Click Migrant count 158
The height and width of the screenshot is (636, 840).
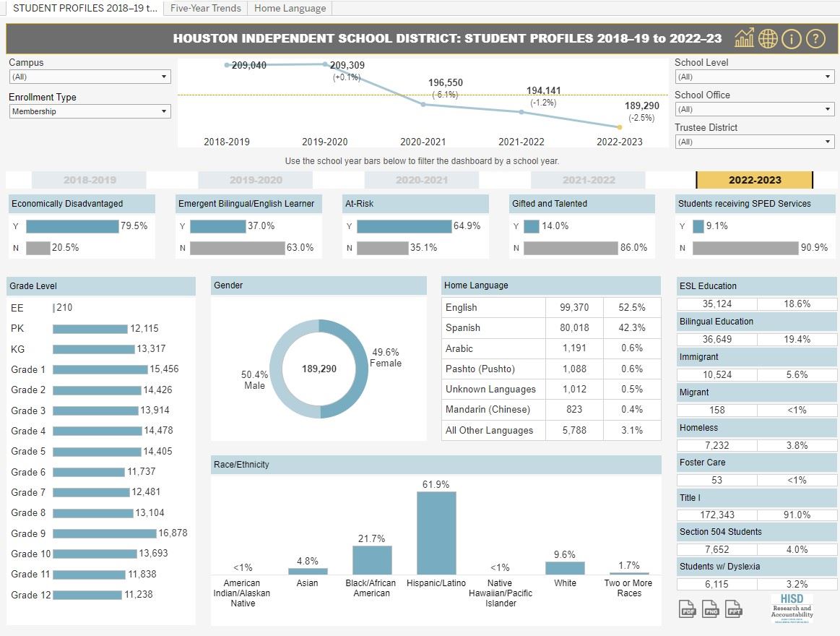click(716, 411)
